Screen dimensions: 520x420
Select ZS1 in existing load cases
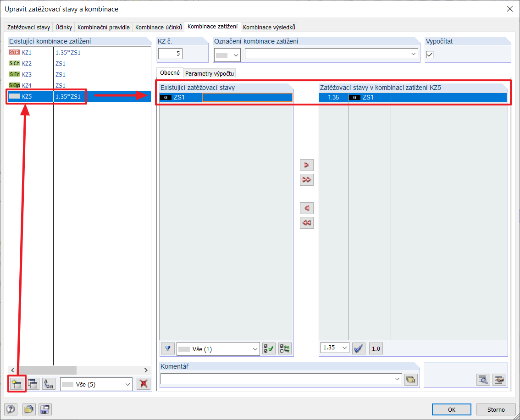click(226, 97)
